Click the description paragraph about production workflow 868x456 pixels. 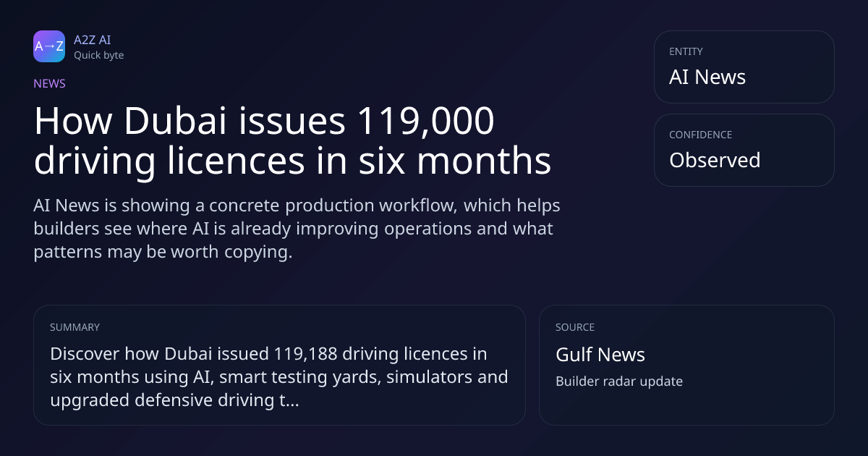pos(297,229)
